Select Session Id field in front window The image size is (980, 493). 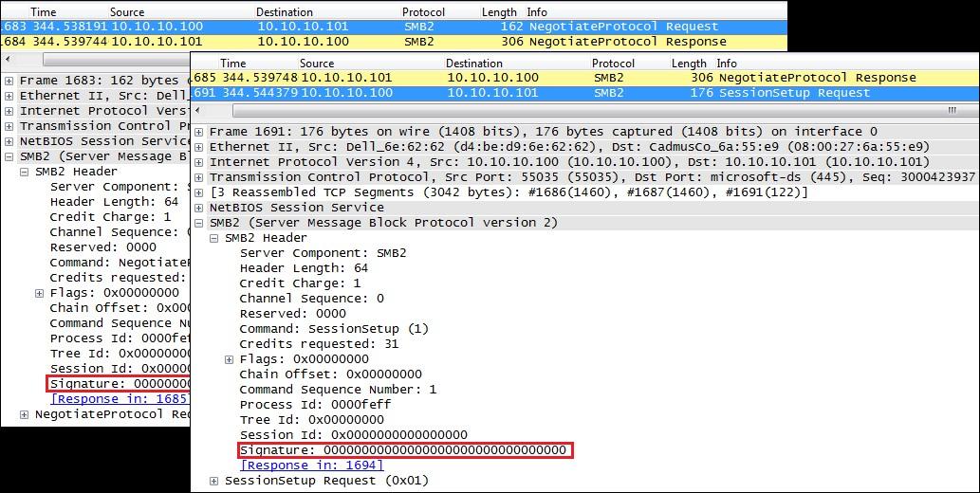point(353,435)
